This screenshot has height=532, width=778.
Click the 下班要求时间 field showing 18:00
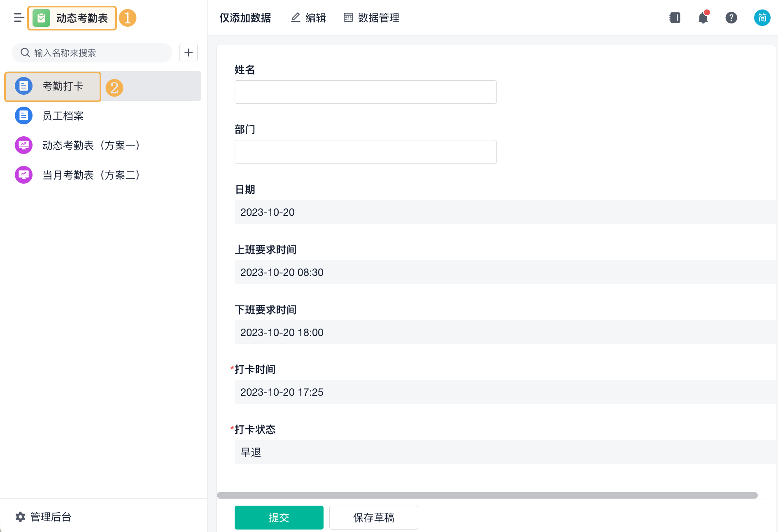pyautogui.click(x=505, y=332)
